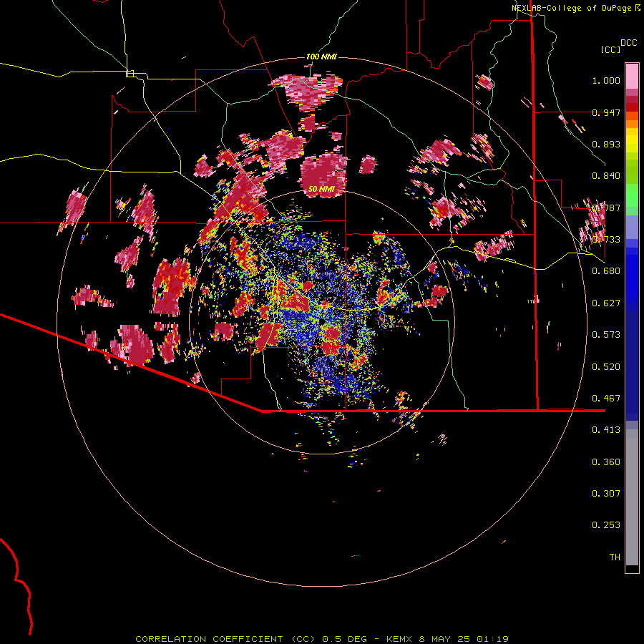Click the 0.253 legend value
Image resolution: width=644 pixels, height=644 pixels.
tap(606, 525)
